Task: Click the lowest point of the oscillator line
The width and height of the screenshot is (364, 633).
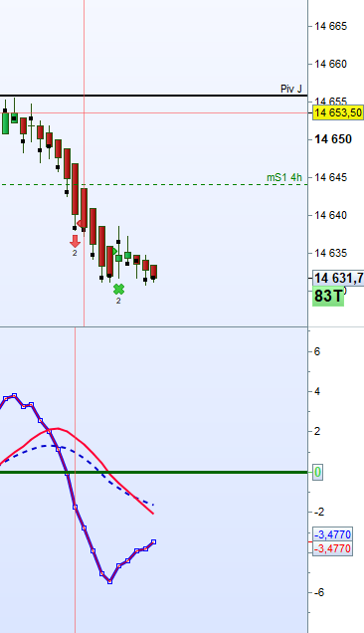Action: pos(109,581)
